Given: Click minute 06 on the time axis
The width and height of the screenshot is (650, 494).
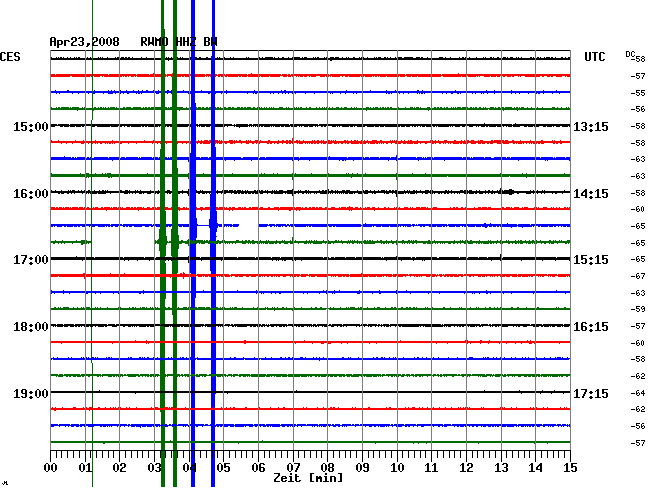Looking at the screenshot, I should tap(258, 468).
